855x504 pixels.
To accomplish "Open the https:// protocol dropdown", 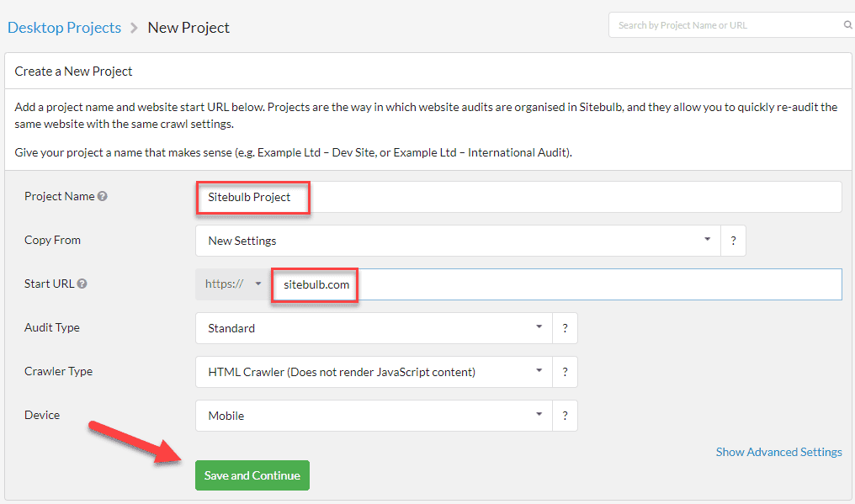I will click(233, 284).
